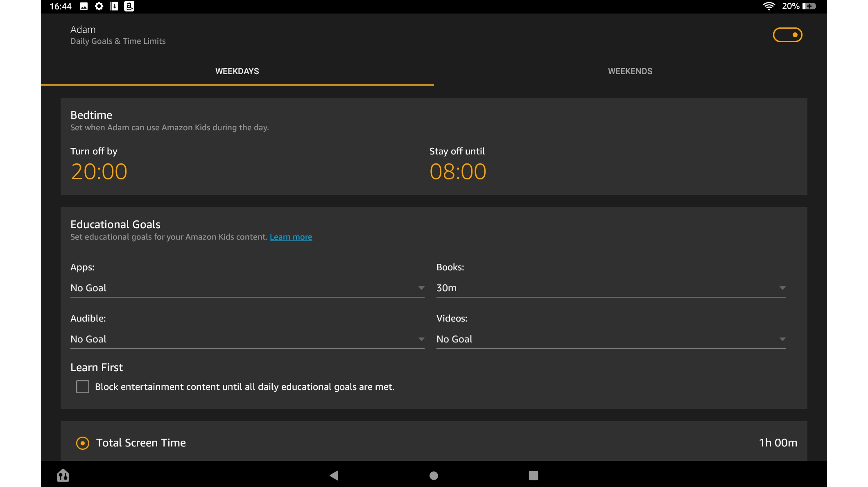This screenshot has height=487, width=868.
Task: Open the Books goal dropdown showing 30m
Action: (611, 288)
